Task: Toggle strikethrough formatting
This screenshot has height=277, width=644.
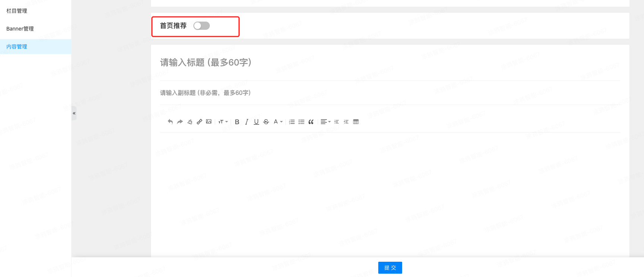Action: tap(266, 122)
